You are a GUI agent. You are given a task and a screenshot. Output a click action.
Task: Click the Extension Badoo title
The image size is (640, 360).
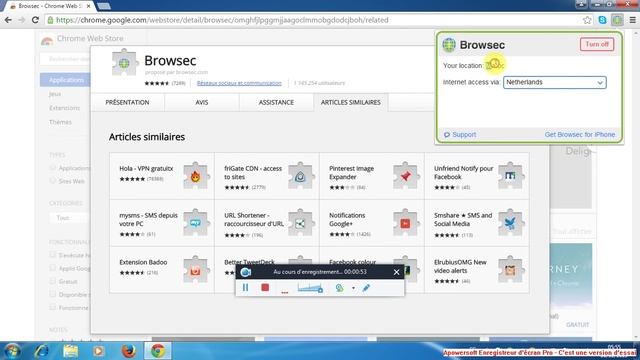143,262
